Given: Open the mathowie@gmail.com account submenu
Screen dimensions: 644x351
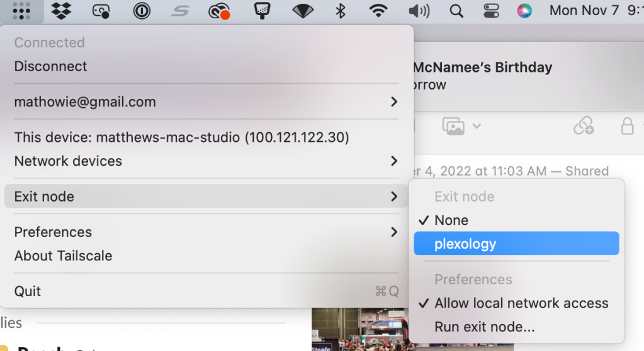Looking at the screenshot, I should point(206,101).
